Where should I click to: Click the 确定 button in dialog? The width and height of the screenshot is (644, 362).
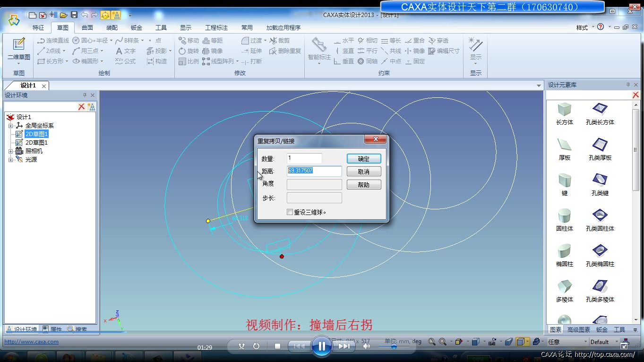pyautogui.click(x=363, y=159)
